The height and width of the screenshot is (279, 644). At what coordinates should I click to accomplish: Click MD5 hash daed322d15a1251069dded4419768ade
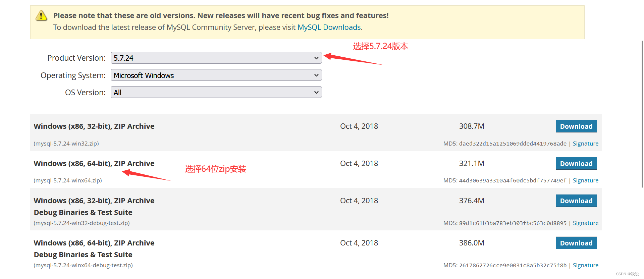[x=513, y=144]
